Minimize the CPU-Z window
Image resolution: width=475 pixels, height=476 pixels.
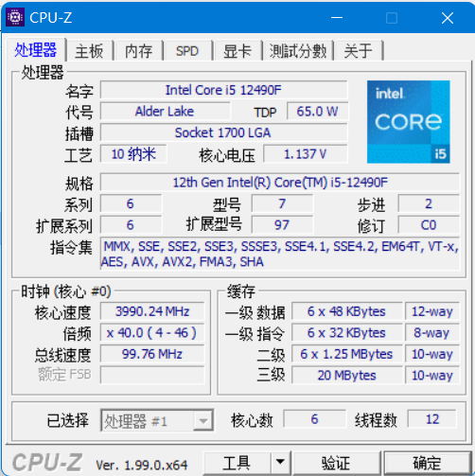click(337, 18)
